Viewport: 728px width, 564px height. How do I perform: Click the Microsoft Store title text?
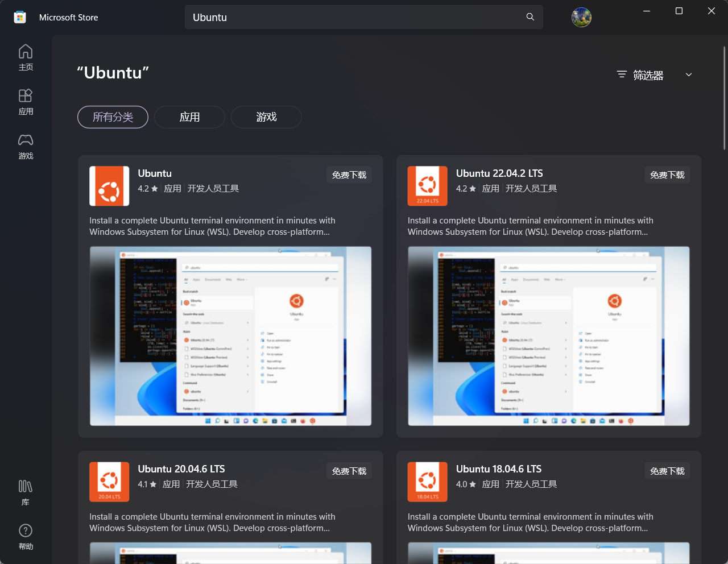pyautogui.click(x=69, y=18)
